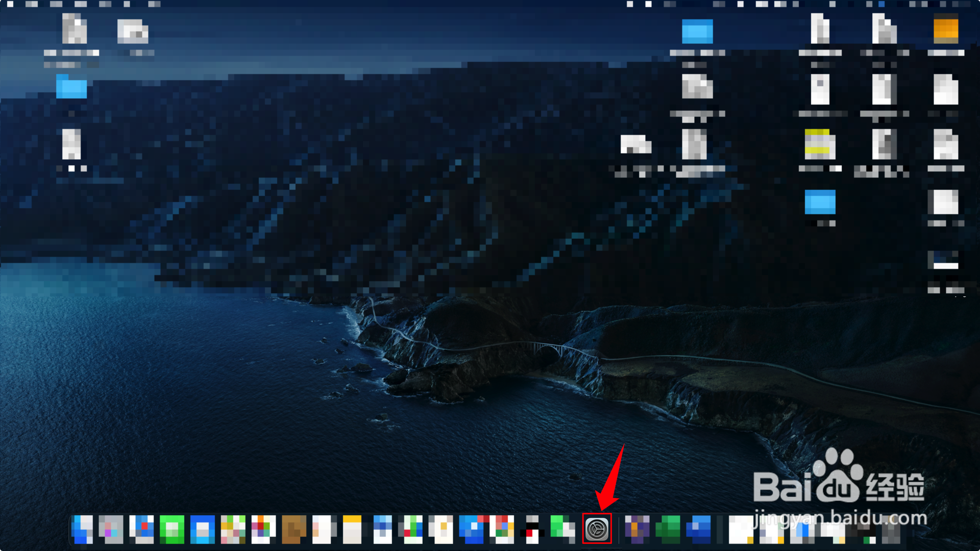The width and height of the screenshot is (980, 551).
Task: Click the Finder icon at Dock's left end
Action: [82, 529]
